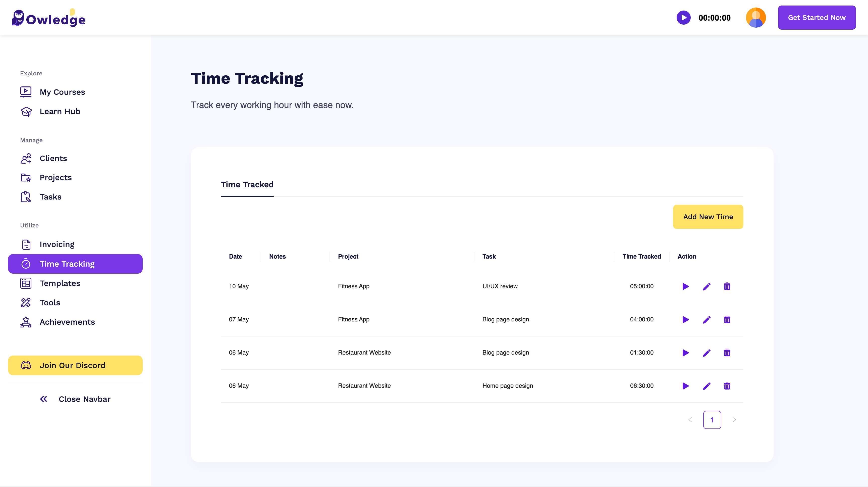Open the user profile avatar
Screen dimensions: 868x487
tap(755, 18)
